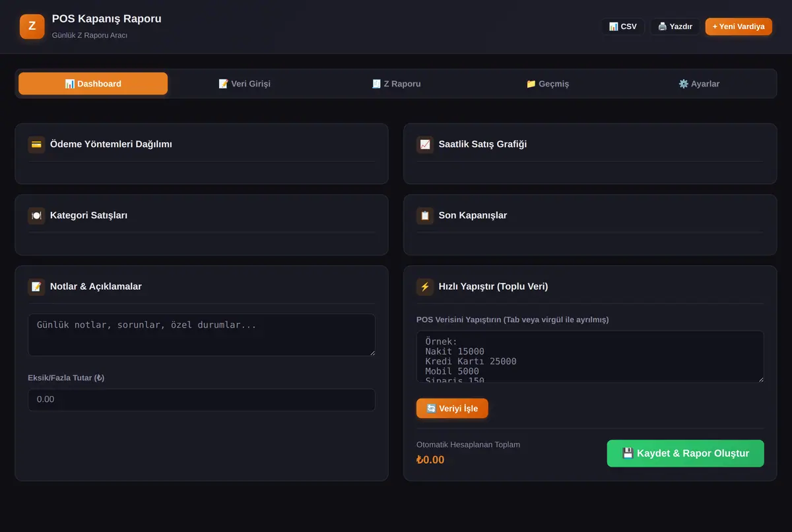The height and width of the screenshot is (532, 792).
Task: Click the Hızlı Yapıştır (Toplu Veri) heading
Action: (x=493, y=287)
